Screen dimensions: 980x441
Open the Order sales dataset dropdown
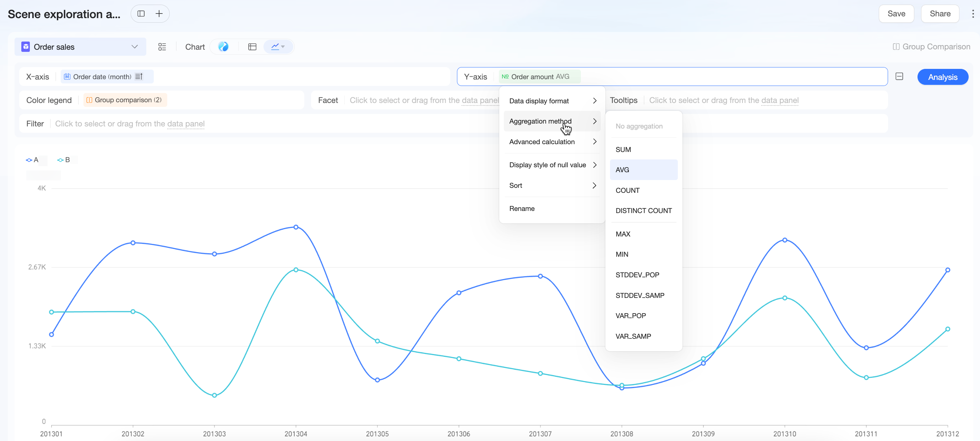click(x=80, y=47)
